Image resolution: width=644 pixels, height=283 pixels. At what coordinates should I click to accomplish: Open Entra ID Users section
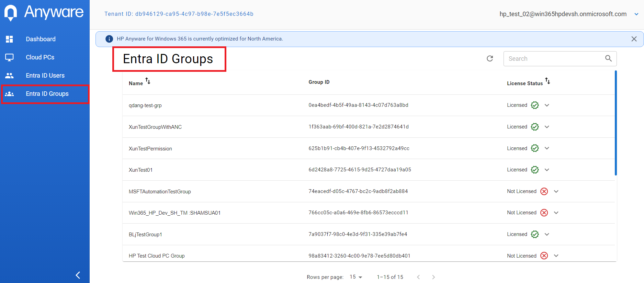45,76
